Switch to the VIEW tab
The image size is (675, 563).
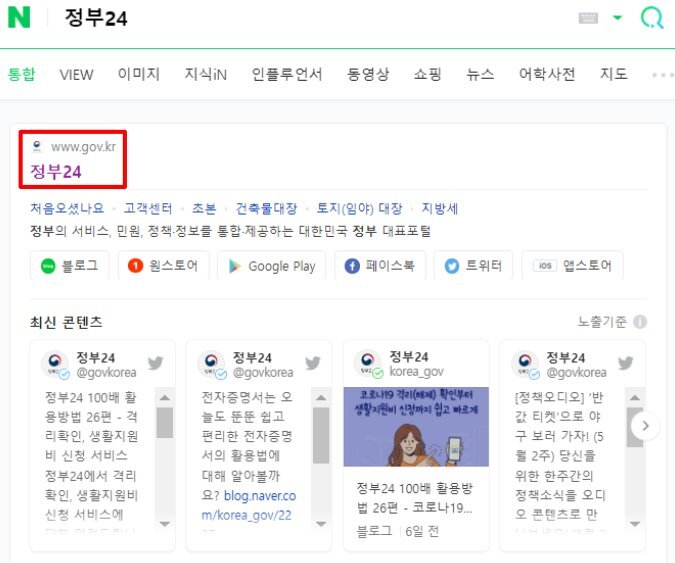tap(76, 74)
